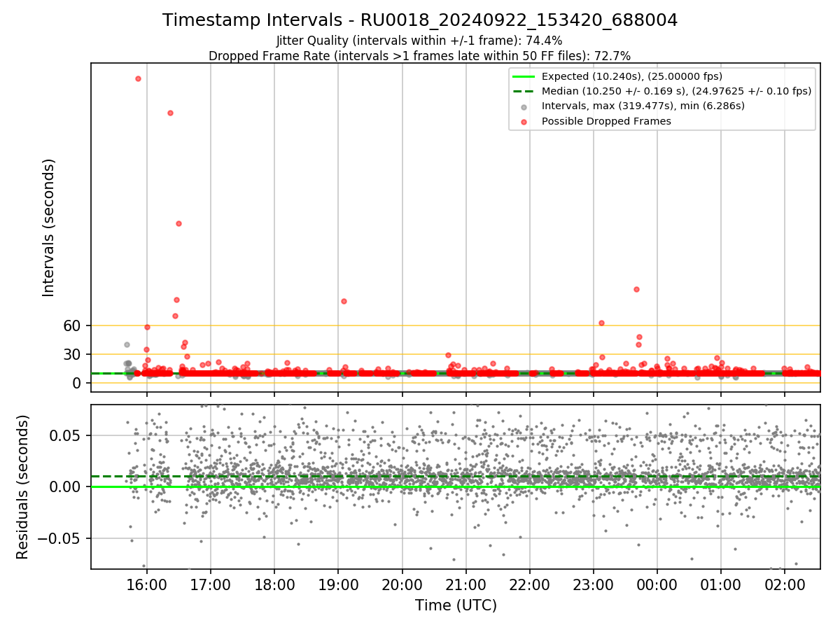
Task: Click the 23:00 x-axis tick label
Action: [x=593, y=584]
